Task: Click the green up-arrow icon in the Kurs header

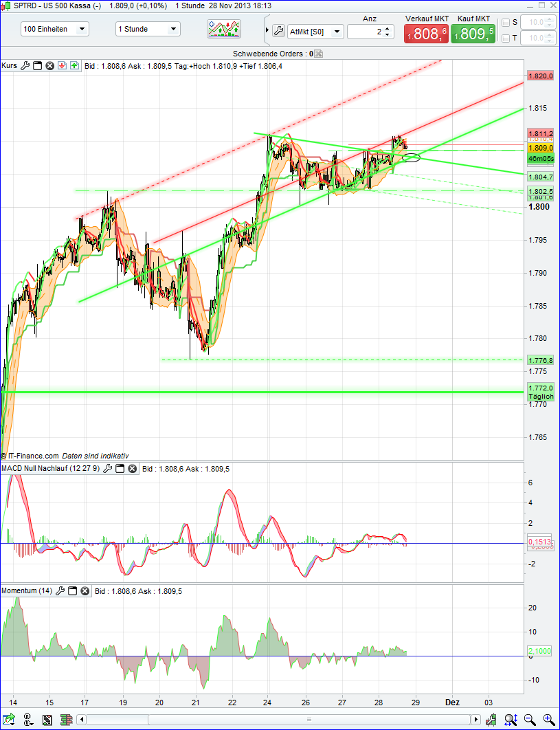Action: pos(74,65)
